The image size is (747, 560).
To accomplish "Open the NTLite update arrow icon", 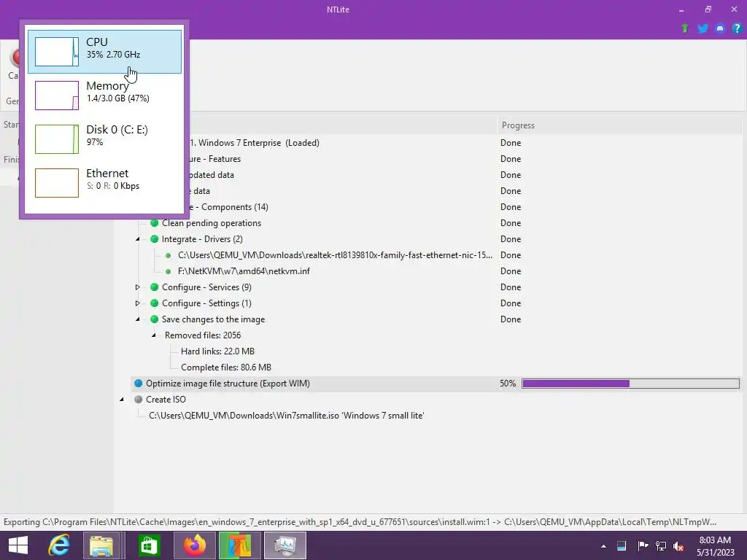I will pos(685,28).
